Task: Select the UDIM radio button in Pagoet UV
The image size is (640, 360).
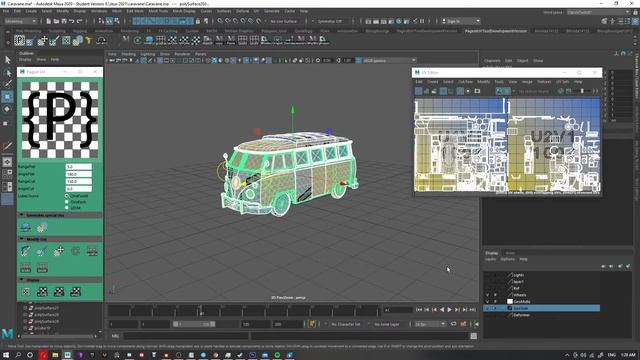Action: click(67, 207)
